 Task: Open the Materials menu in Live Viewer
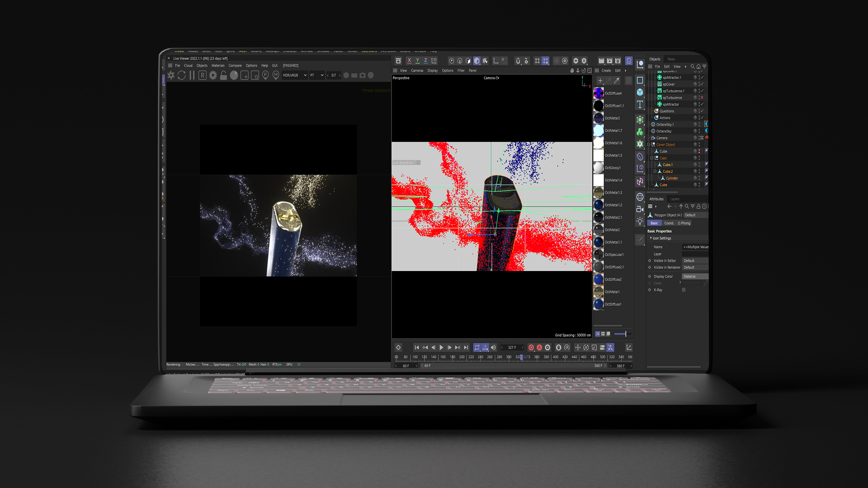217,66
